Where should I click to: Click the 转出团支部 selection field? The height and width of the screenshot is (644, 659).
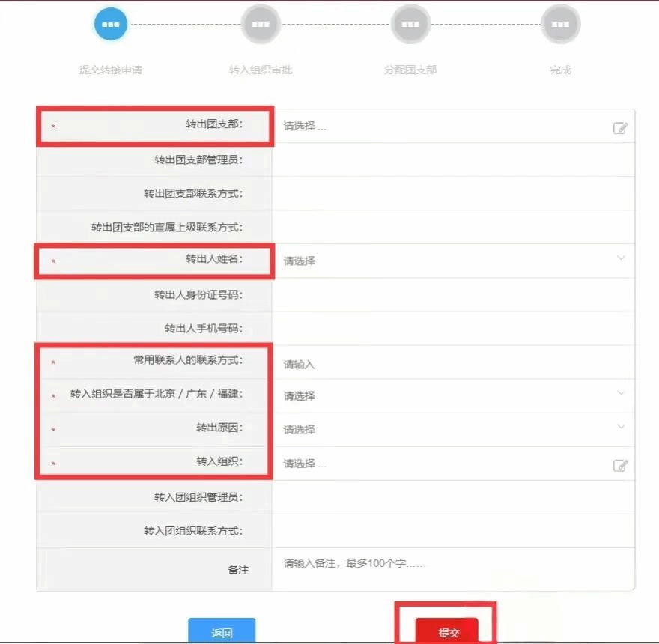tap(442, 127)
